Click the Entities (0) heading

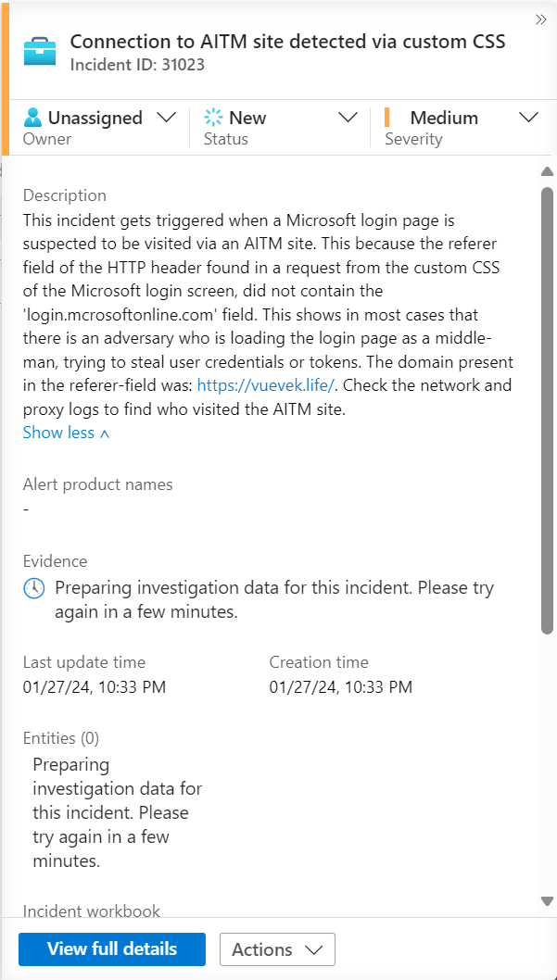(x=61, y=738)
